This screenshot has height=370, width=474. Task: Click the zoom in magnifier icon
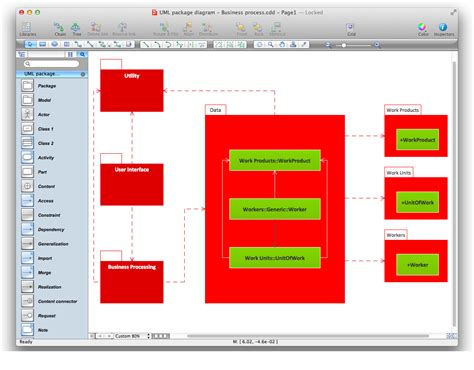[x=377, y=45]
